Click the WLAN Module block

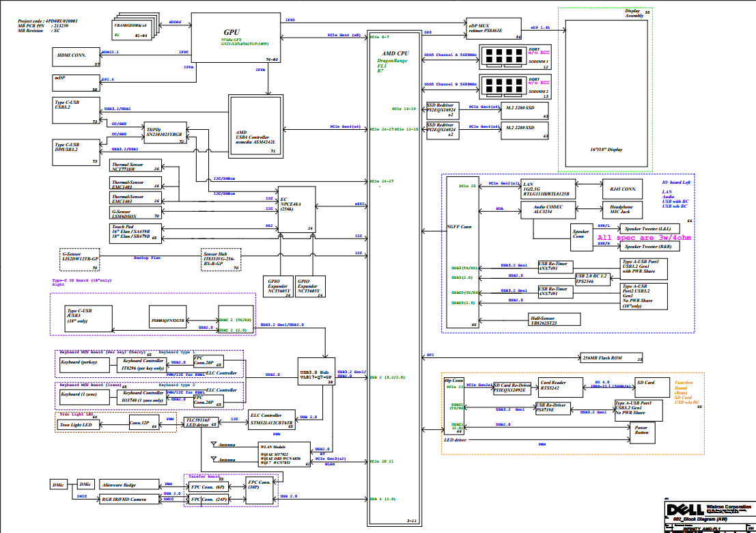point(285,454)
